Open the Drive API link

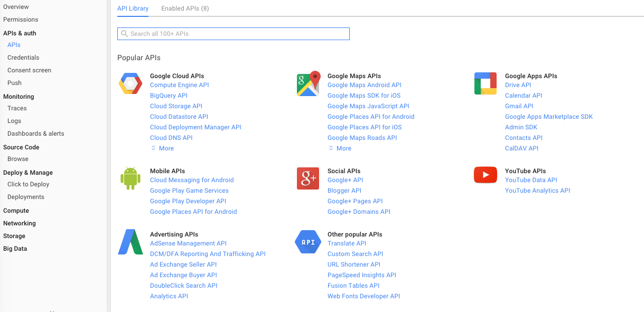(x=518, y=85)
